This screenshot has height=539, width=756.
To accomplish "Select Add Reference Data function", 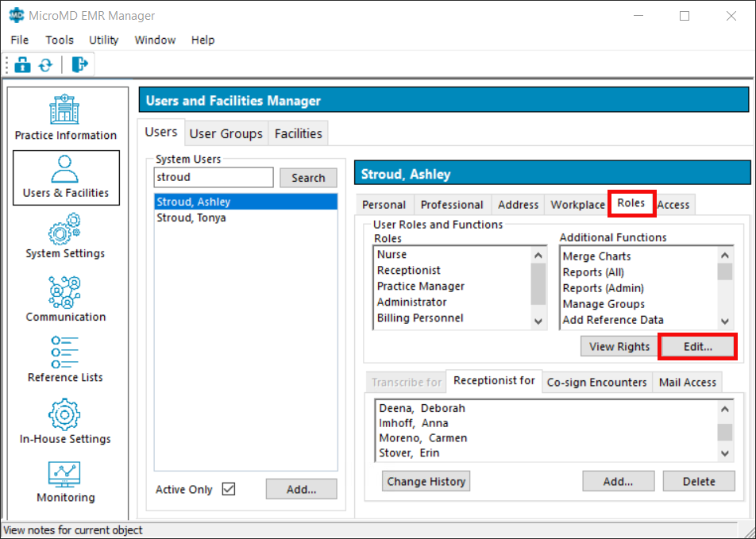I will pyautogui.click(x=638, y=320).
